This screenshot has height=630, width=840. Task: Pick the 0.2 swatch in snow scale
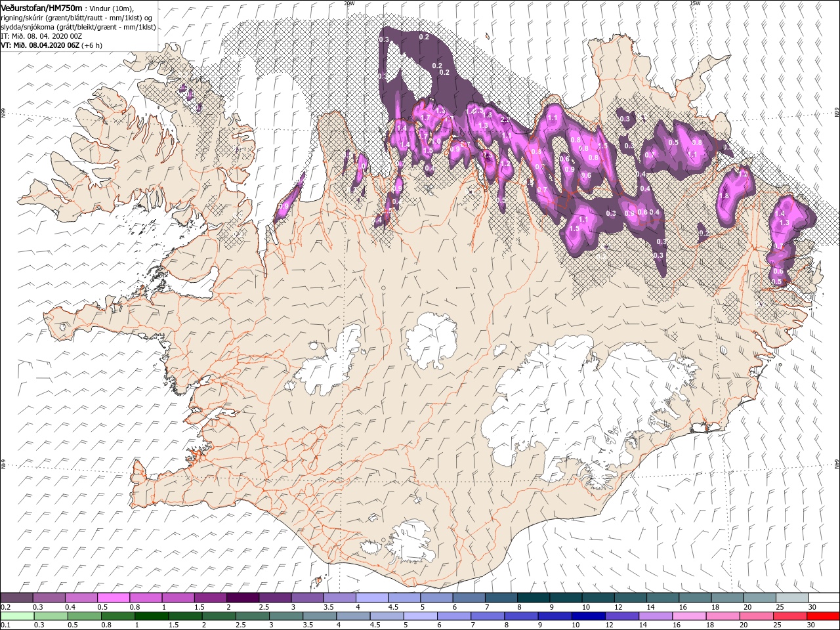[x=16, y=597]
